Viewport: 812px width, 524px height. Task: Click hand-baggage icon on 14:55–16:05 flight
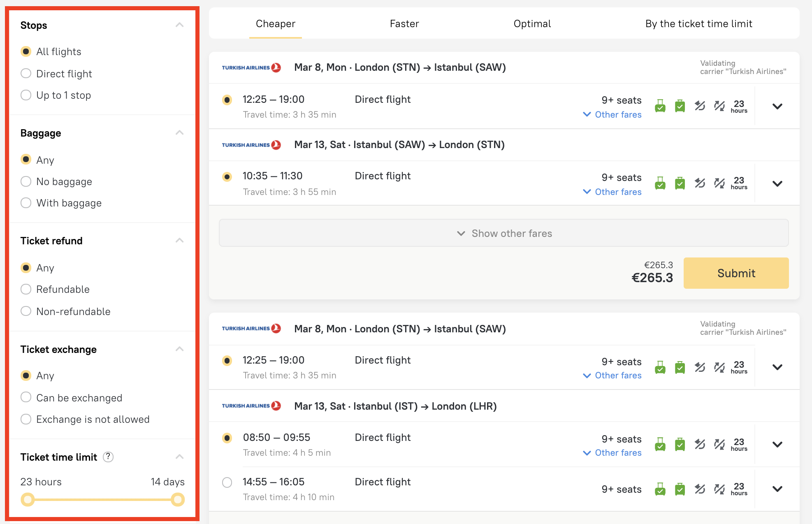click(x=660, y=489)
